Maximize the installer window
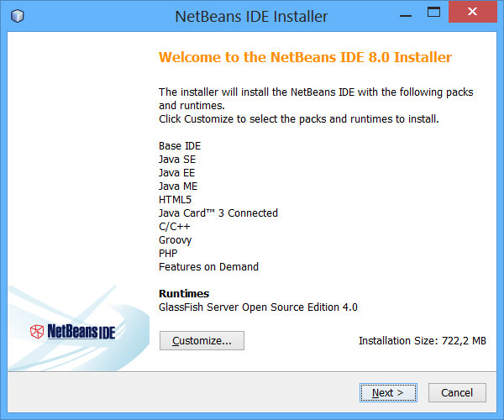 [x=433, y=14]
